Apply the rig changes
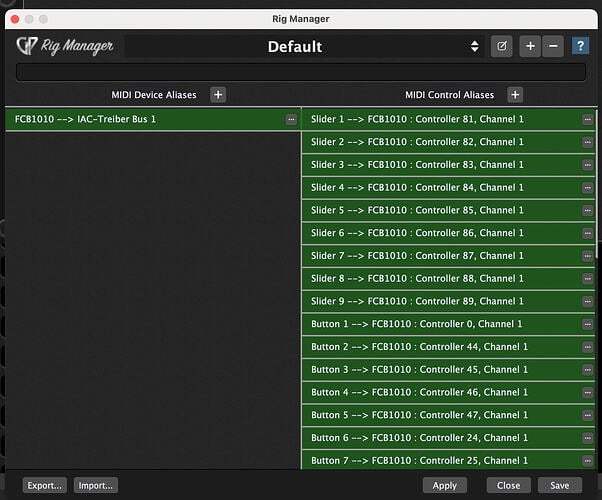The width and height of the screenshot is (602, 500). 445,485
